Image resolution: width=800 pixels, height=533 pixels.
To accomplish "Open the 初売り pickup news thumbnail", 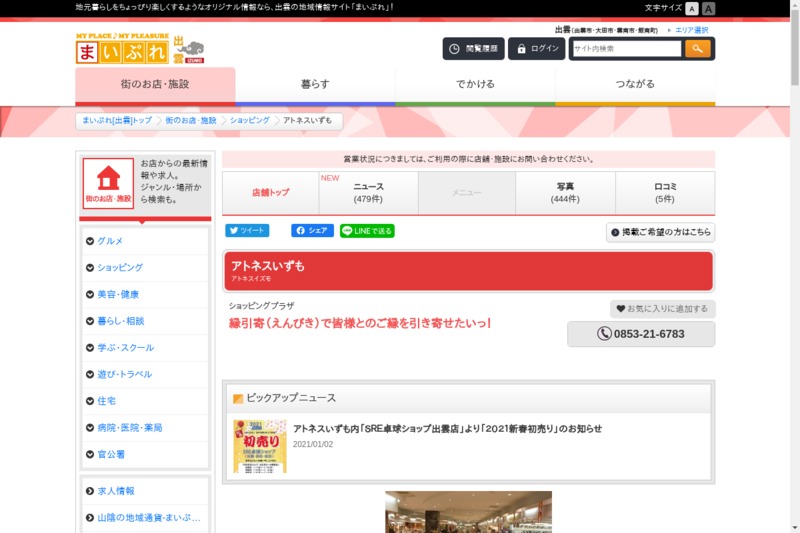I will [260, 446].
